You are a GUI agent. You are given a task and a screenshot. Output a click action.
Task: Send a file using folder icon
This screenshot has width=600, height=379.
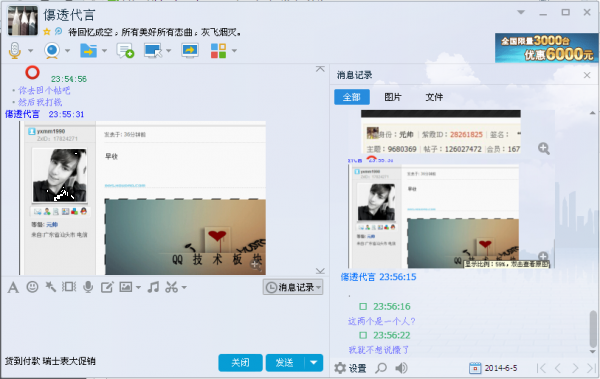[88, 50]
